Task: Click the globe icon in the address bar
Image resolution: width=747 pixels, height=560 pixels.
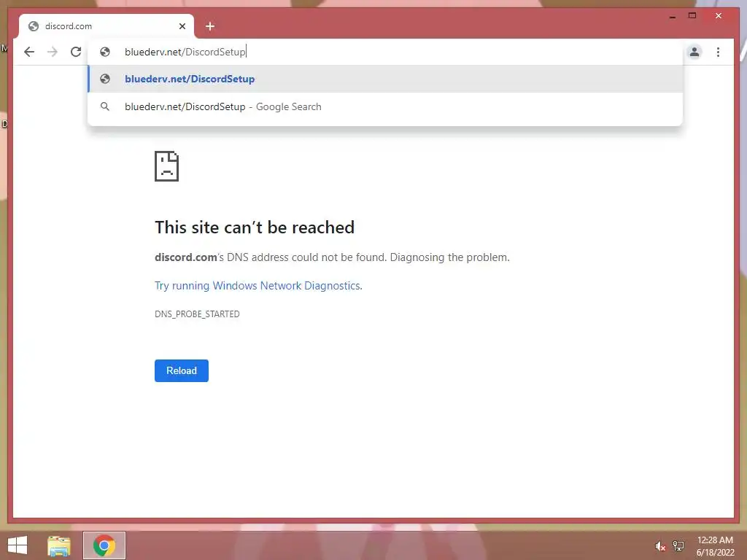Action: pyautogui.click(x=105, y=52)
